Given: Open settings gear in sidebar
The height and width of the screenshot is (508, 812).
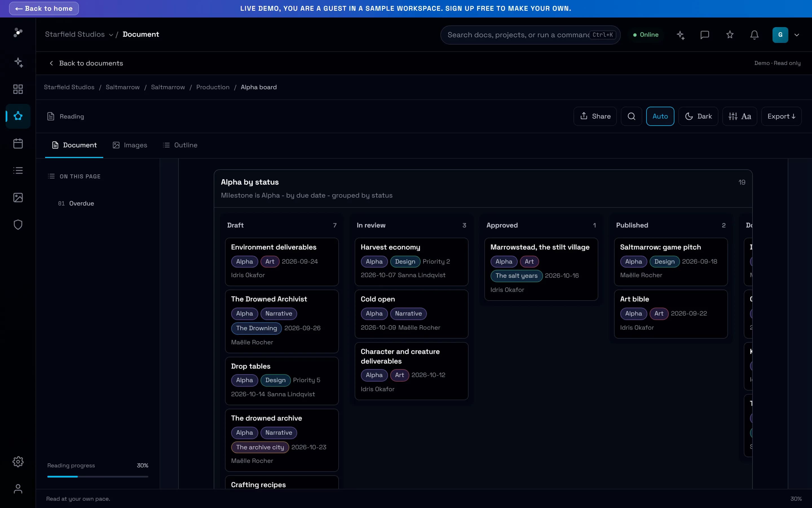Looking at the screenshot, I should pyautogui.click(x=18, y=462).
